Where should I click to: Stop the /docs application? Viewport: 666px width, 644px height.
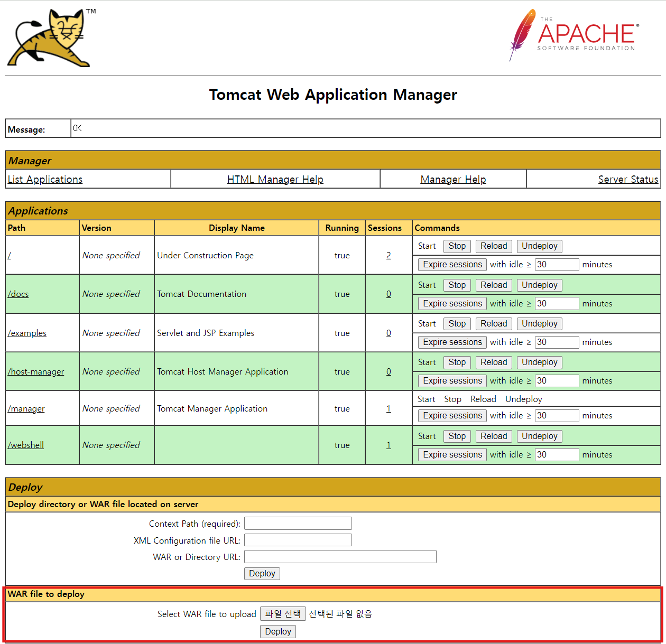pos(457,285)
